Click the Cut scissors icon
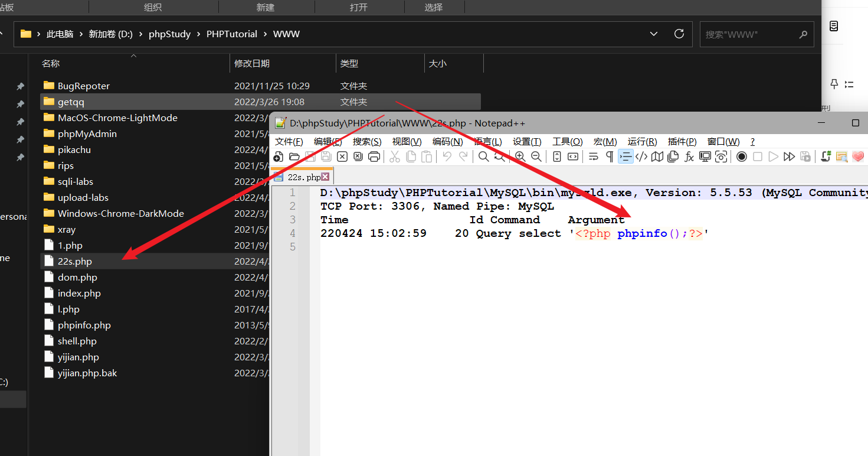 point(395,157)
